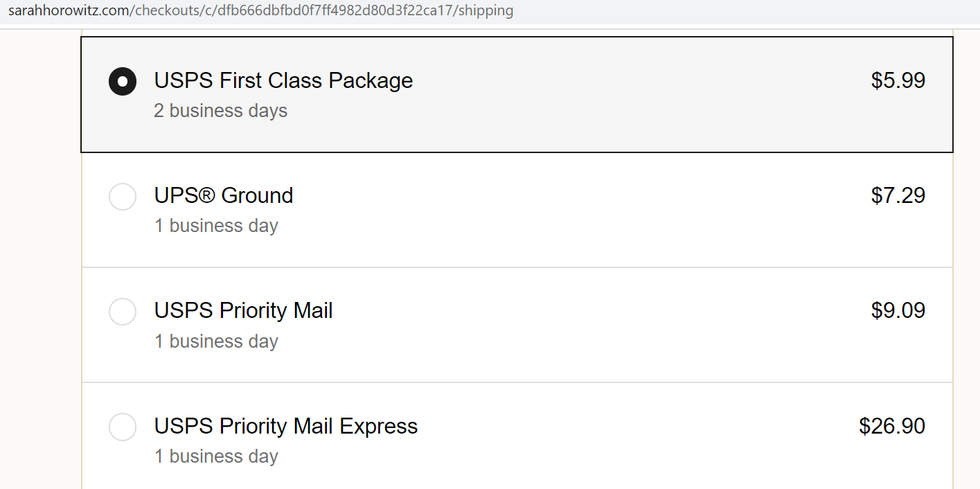Click "1 business day" under UPS Ground
The image size is (980, 489).
(216, 226)
